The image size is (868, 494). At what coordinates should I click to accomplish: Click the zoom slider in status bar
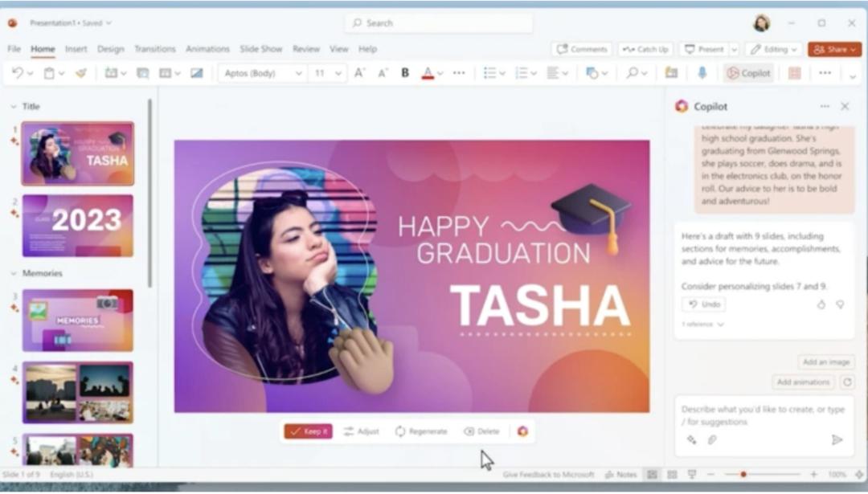point(743,475)
